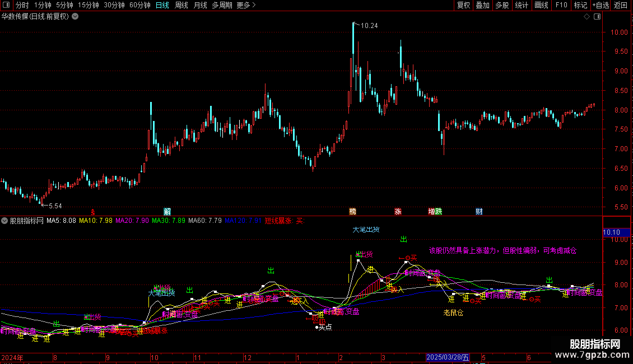The image size is (633, 364).
Task: Click the MA20: 7.90 indicator value
Action: (132, 221)
